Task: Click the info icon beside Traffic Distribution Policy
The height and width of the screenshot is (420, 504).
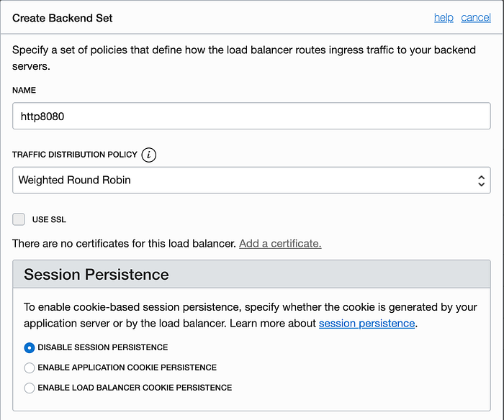Action: 149,155
